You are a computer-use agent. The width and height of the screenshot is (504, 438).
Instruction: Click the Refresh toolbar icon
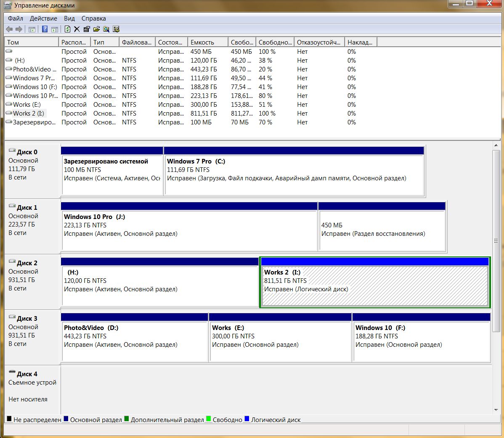[x=67, y=29]
